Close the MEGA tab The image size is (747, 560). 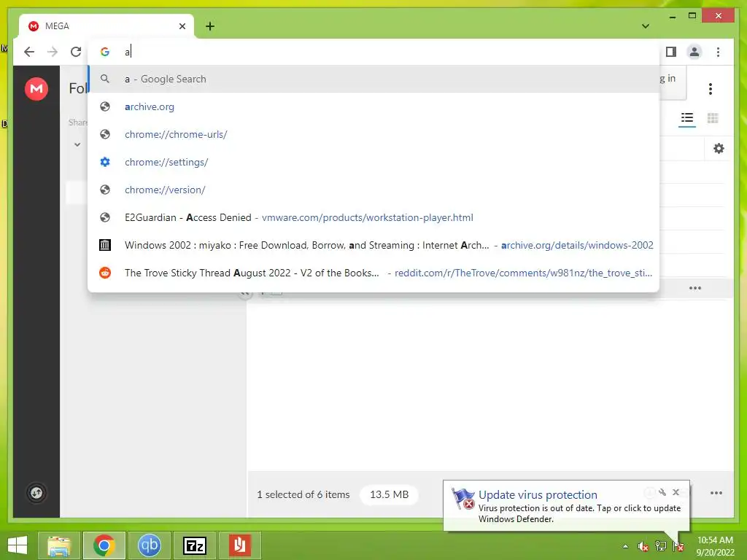[182, 26]
